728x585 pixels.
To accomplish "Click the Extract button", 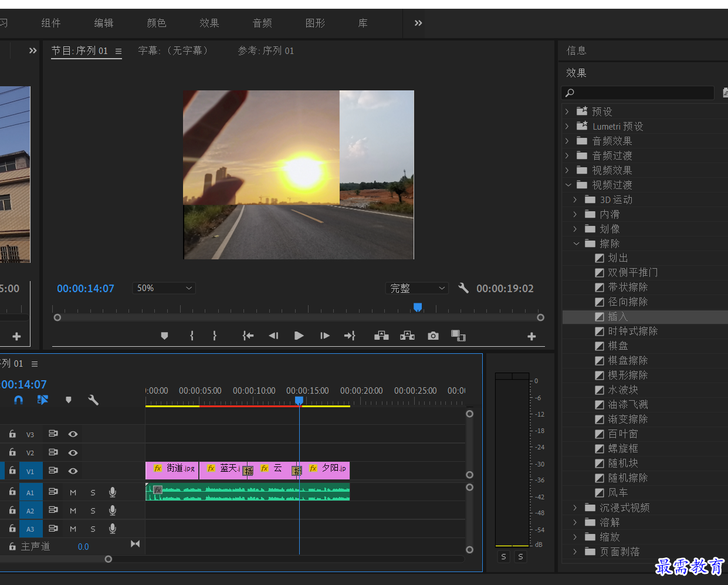I will click(407, 336).
